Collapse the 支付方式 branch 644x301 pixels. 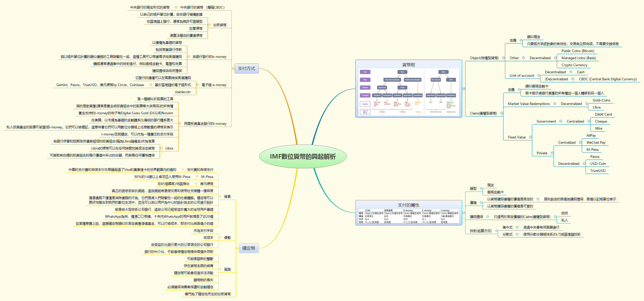233,68
